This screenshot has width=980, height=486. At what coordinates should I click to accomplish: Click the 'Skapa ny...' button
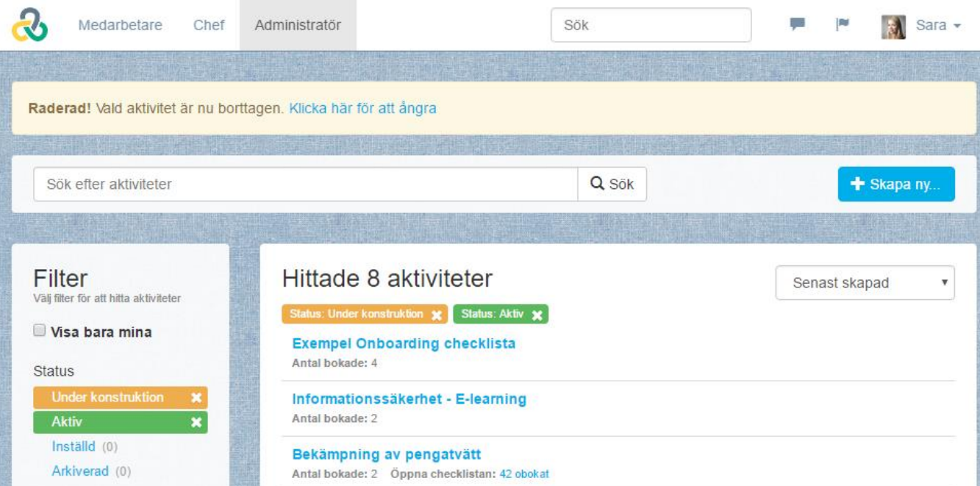(x=896, y=184)
